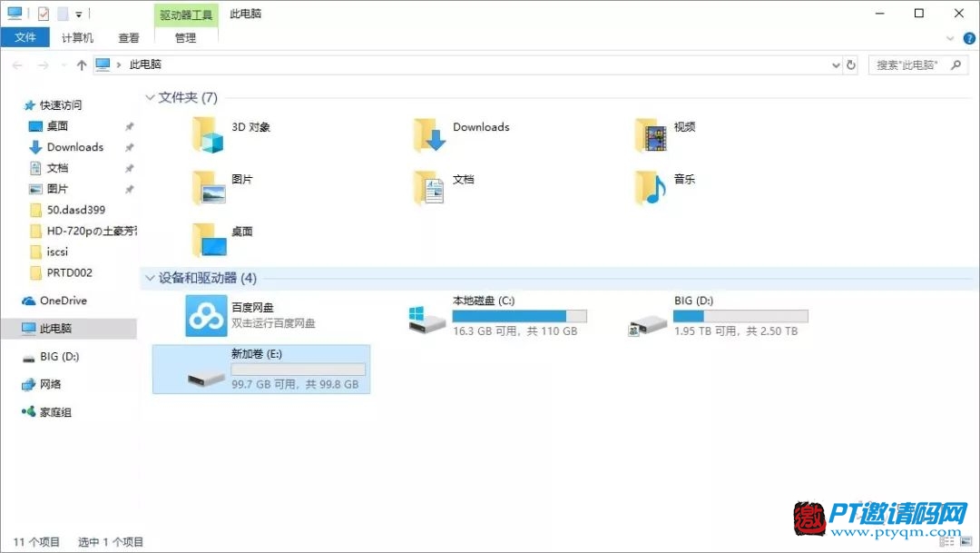The width and height of the screenshot is (980, 553).
Task: Open 50.dasd399 folder in sidebar
Action: click(x=67, y=210)
